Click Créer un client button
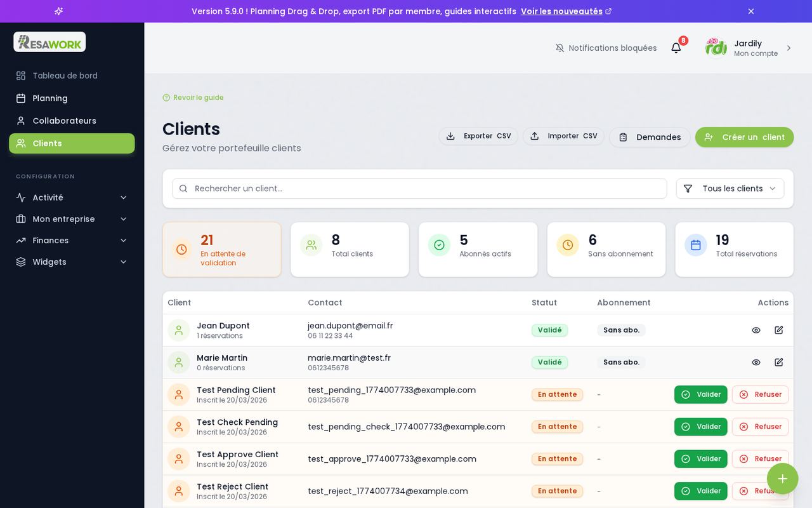This screenshot has height=508, width=812. (x=744, y=137)
